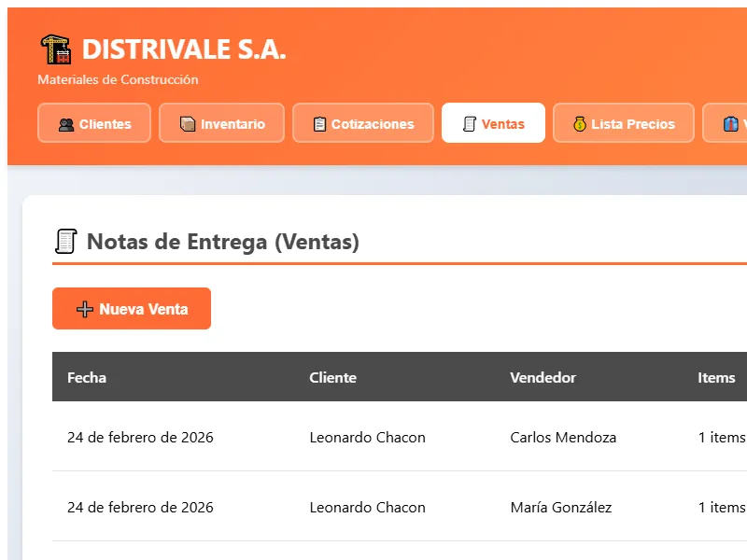Click the scroll icon on Ventas tab
Screen dimensions: 747x560
pyautogui.click(x=467, y=122)
